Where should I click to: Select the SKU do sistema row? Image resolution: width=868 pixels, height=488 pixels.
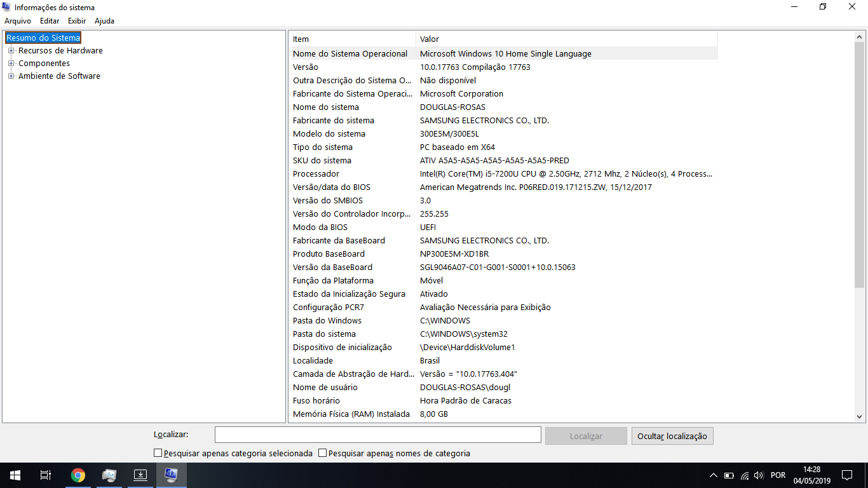coord(503,160)
